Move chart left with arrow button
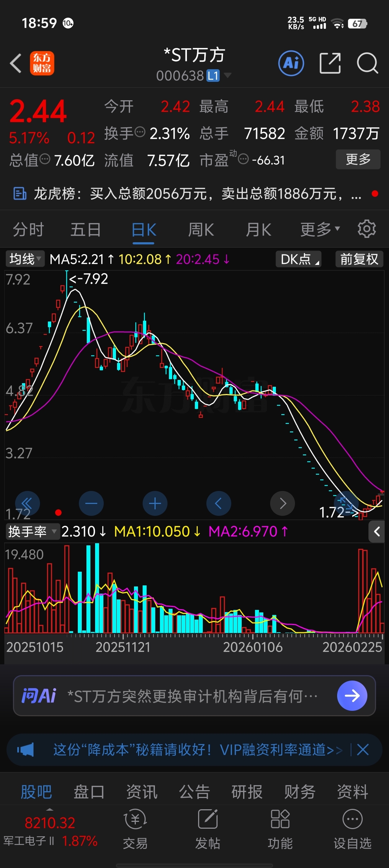Image resolution: width=389 pixels, height=868 pixels. click(219, 503)
